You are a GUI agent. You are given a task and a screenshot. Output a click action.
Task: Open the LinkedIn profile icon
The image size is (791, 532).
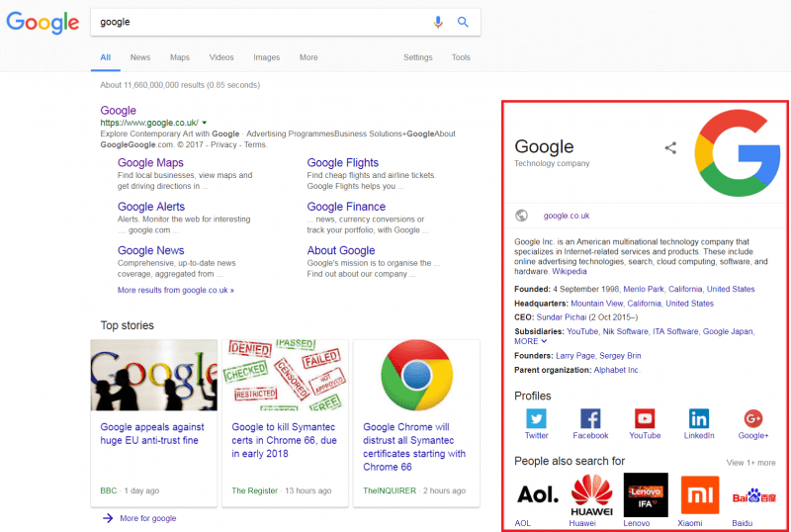click(x=699, y=418)
